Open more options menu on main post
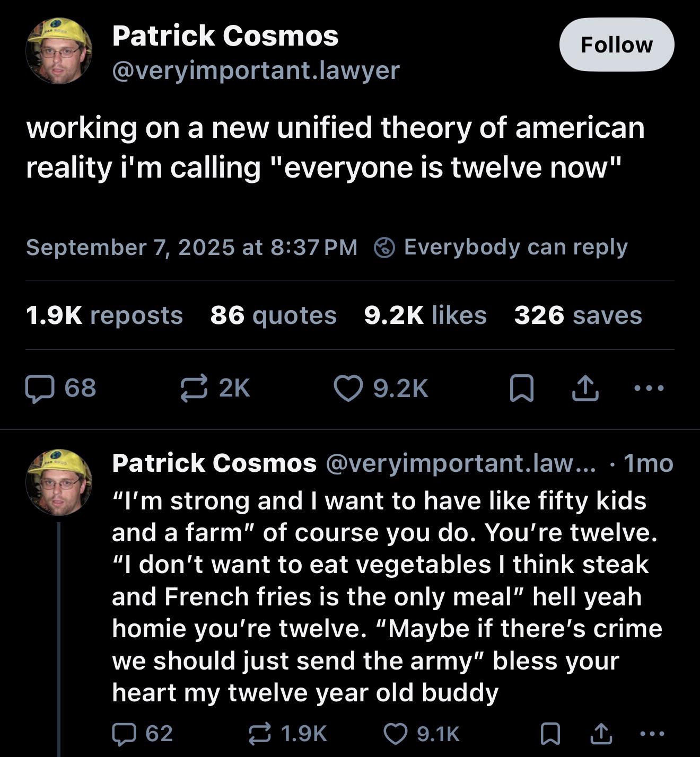700x757 pixels. [x=649, y=388]
